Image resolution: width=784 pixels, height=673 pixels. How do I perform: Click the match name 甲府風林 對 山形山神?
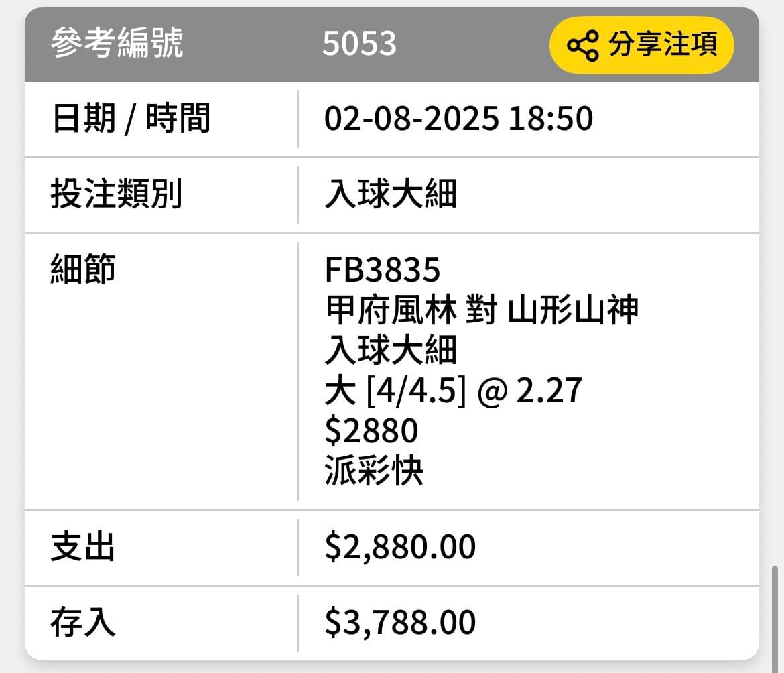482,310
